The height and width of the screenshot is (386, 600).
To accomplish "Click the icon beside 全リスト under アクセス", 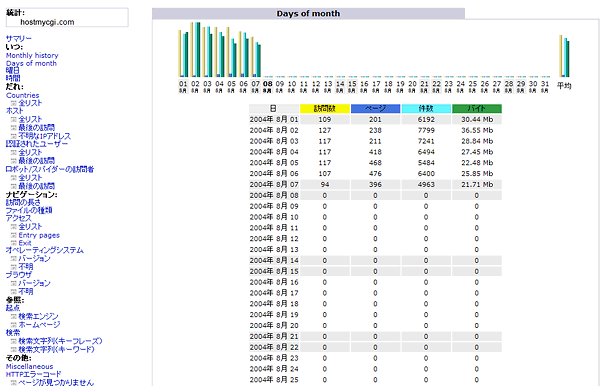I will pos(13,227).
